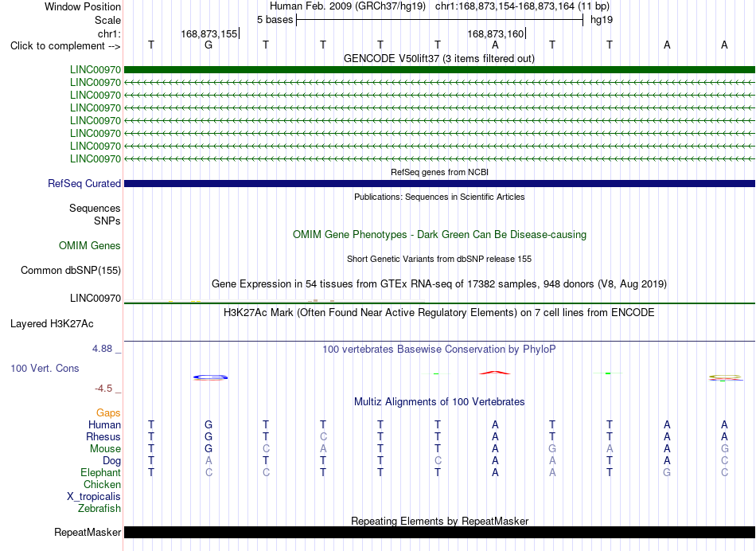Click the "Elephant" alignment species label
The width and height of the screenshot is (756, 551).
tap(100, 472)
